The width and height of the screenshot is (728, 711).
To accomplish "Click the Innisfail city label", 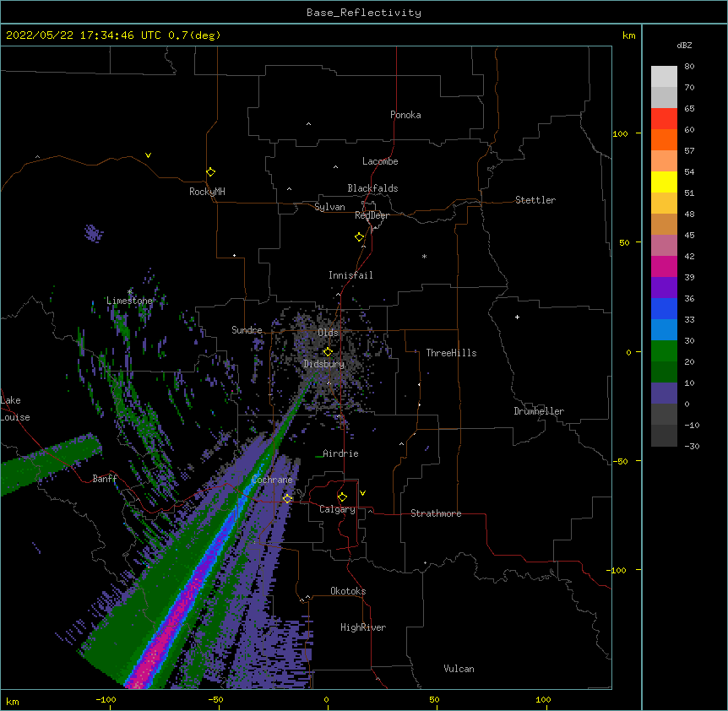I will [350, 275].
